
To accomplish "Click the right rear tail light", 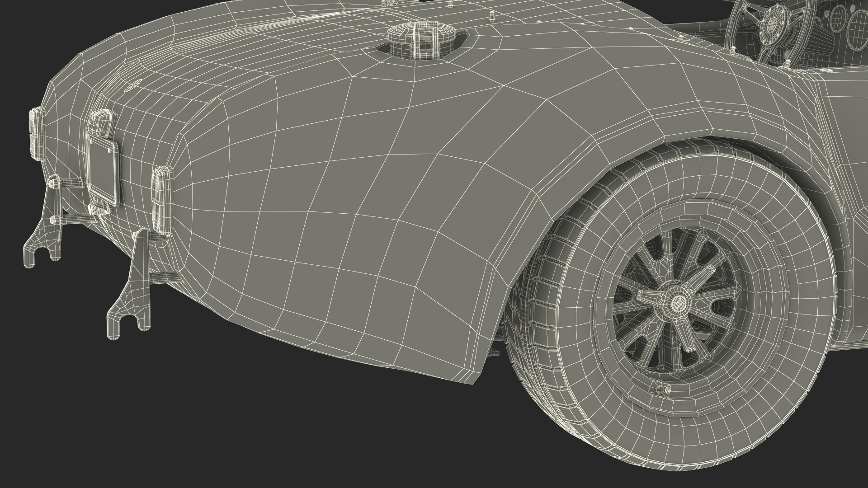I will tap(161, 201).
